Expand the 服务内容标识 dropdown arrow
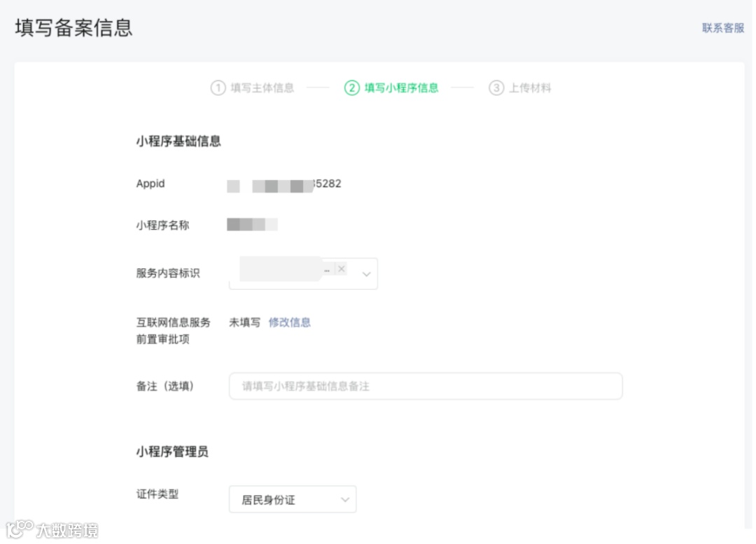756x544 pixels. coord(366,274)
